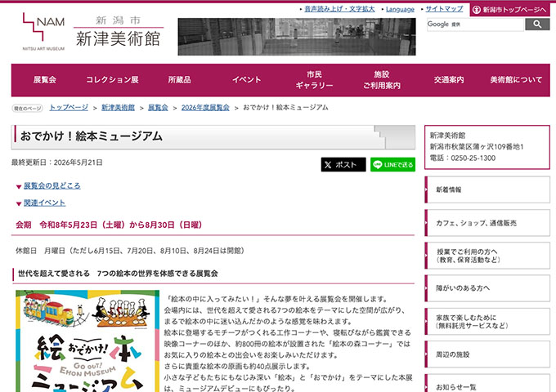Share via the X ポスト button

343,165
